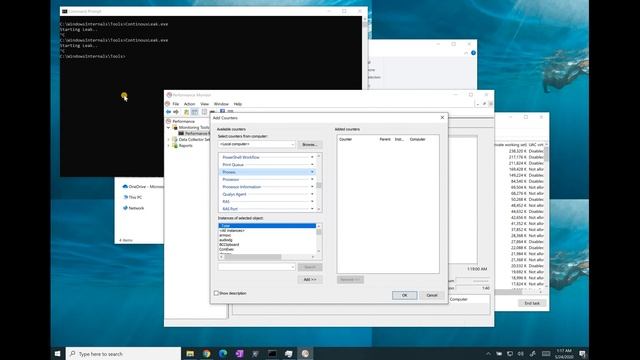
Task: Click the volume icon in system tray
Action: [520, 353]
